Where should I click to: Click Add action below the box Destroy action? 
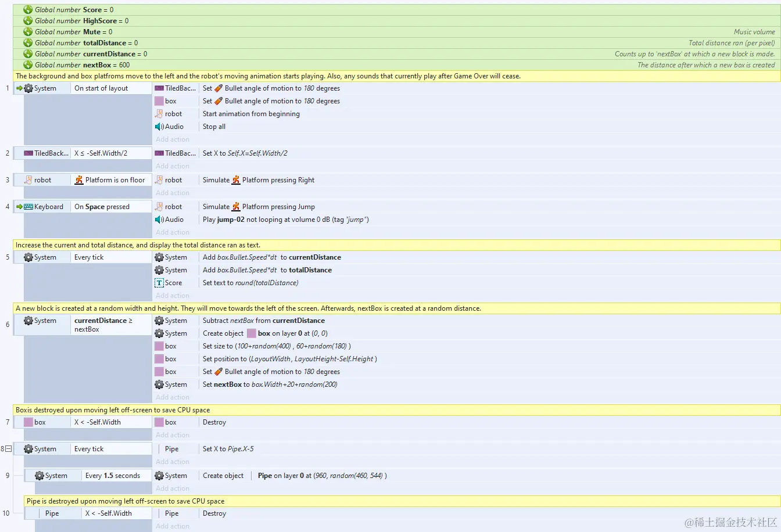pos(173,435)
